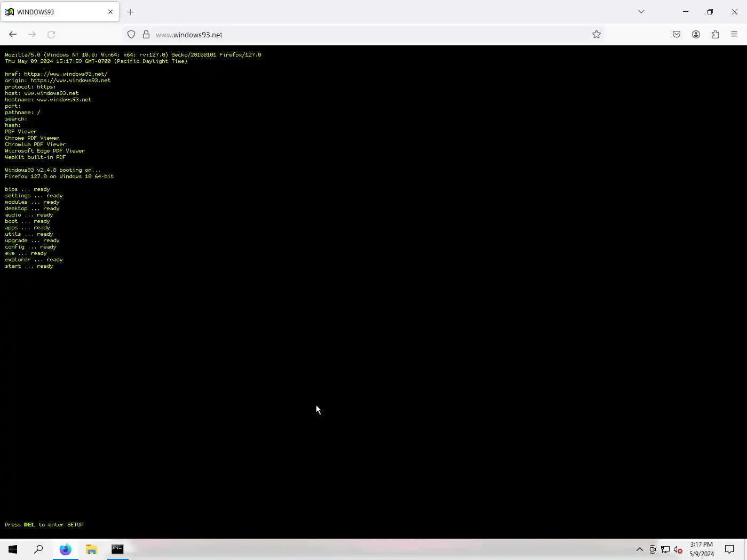Click the 'settings ... ready' line
Image resolution: width=747 pixels, height=560 pixels.
pyautogui.click(x=34, y=196)
